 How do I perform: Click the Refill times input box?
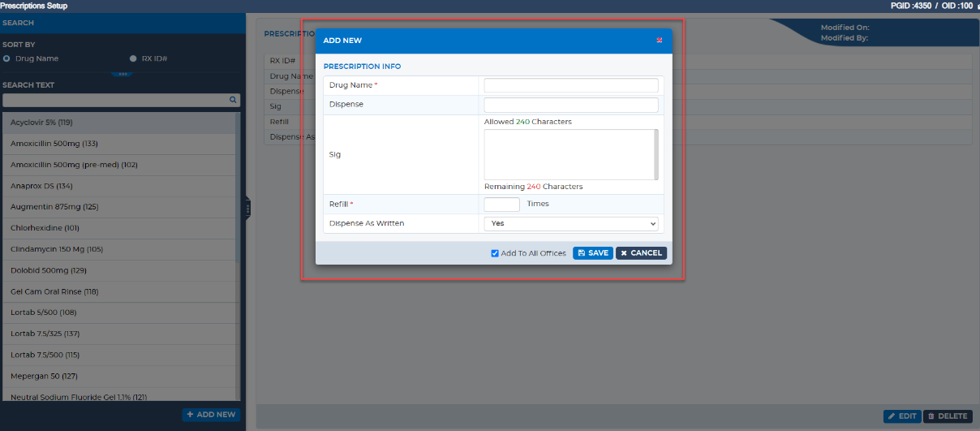(502, 204)
